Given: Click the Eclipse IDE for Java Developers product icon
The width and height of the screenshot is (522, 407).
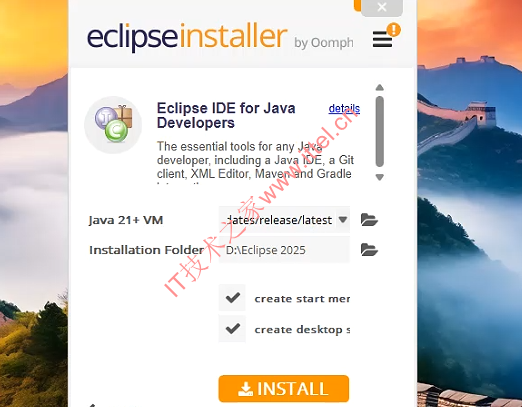Looking at the screenshot, I should 113,125.
